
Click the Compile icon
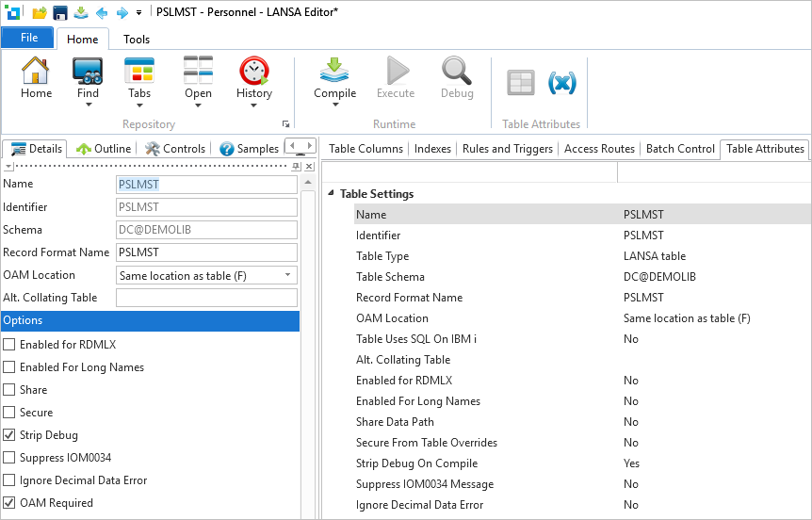[x=334, y=71]
